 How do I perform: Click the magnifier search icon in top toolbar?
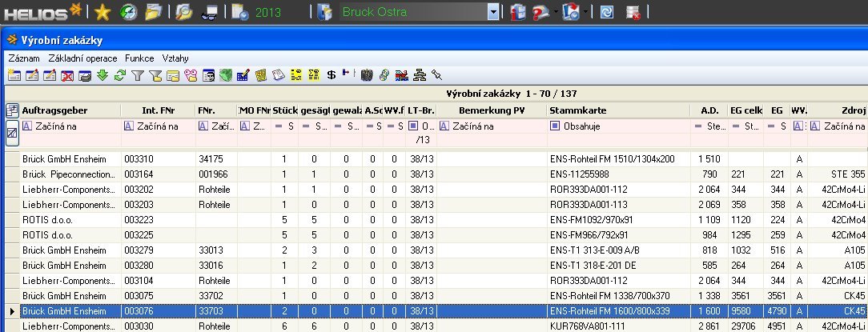(x=184, y=12)
